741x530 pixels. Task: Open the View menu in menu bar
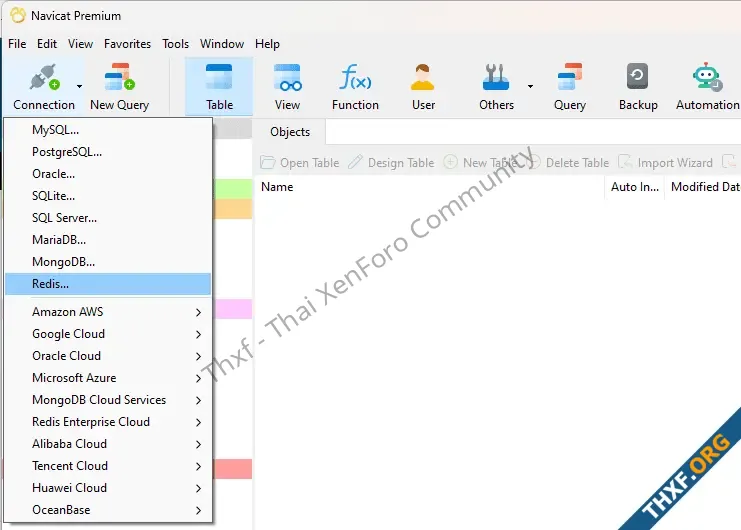coord(80,44)
